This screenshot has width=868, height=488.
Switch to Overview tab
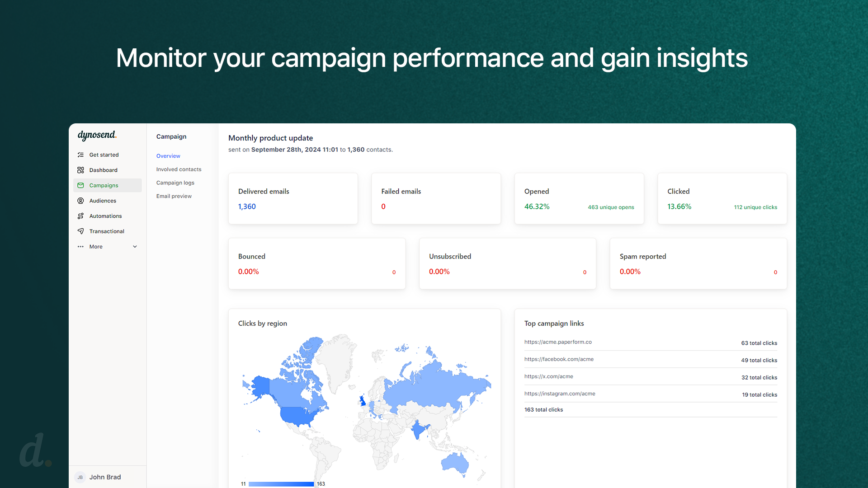tap(168, 156)
